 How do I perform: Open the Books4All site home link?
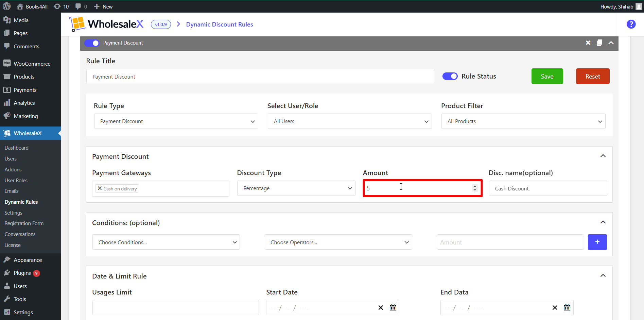[x=32, y=6]
